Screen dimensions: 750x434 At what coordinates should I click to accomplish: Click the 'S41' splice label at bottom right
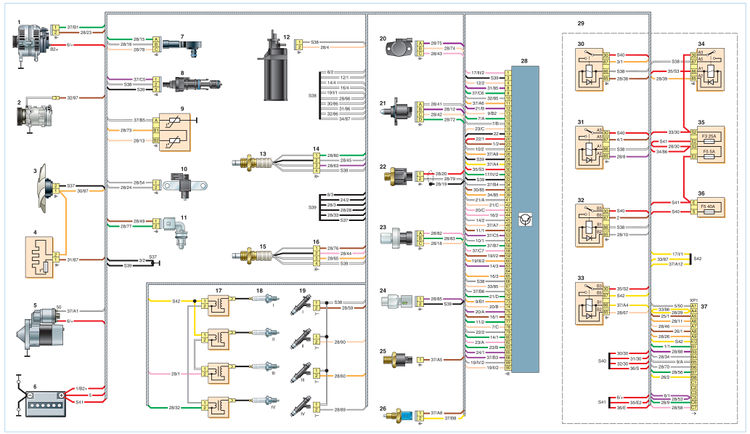[602, 402]
